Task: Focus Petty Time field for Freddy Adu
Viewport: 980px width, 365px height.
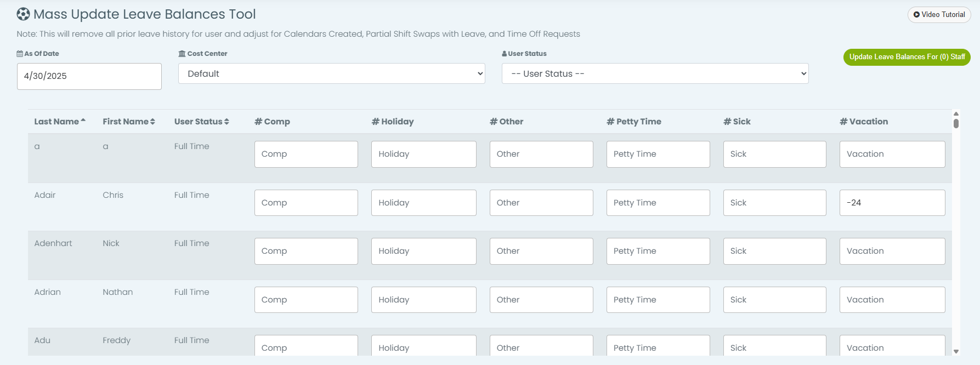Action: [x=658, y=346]
